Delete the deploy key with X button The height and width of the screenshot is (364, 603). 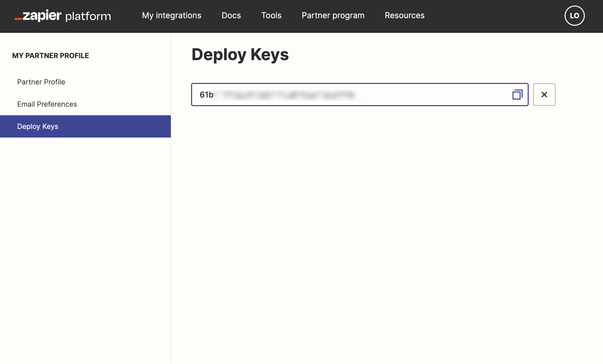[x=544, y=95]
